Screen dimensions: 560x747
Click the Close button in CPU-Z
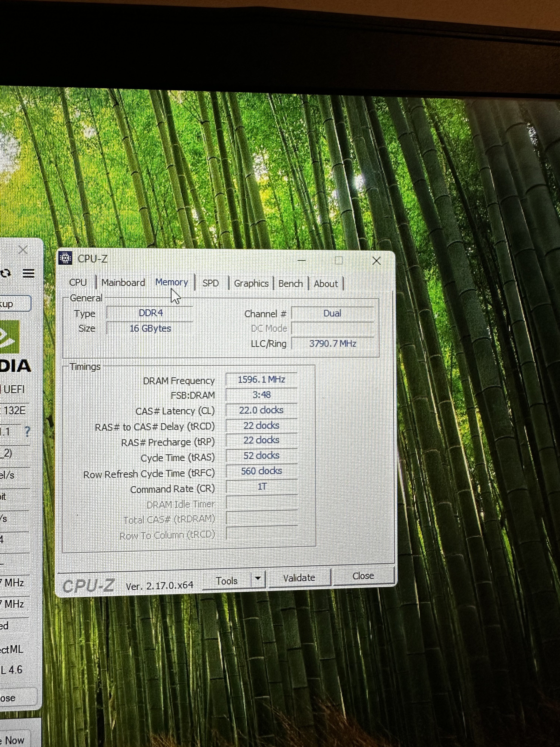click(363, 576)
